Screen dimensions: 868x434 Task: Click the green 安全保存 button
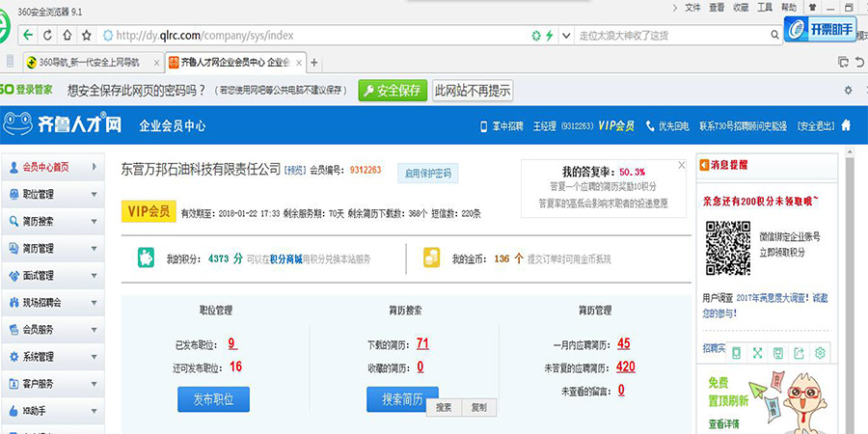(393, 91)
